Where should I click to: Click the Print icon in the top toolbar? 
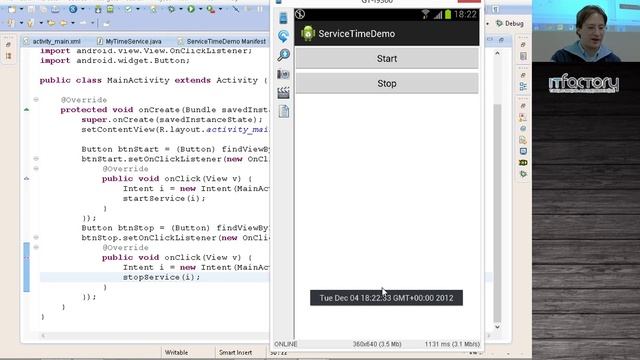(x=55, y=9)
